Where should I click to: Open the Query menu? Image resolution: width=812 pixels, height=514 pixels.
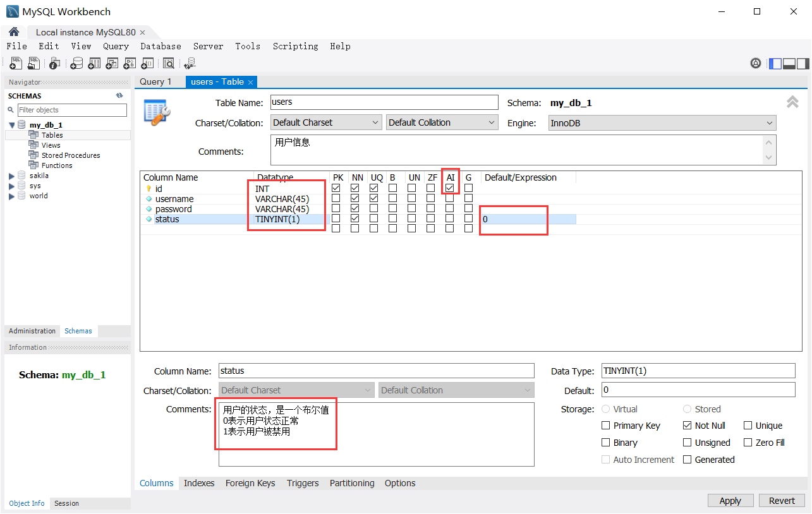click(116, 46)
